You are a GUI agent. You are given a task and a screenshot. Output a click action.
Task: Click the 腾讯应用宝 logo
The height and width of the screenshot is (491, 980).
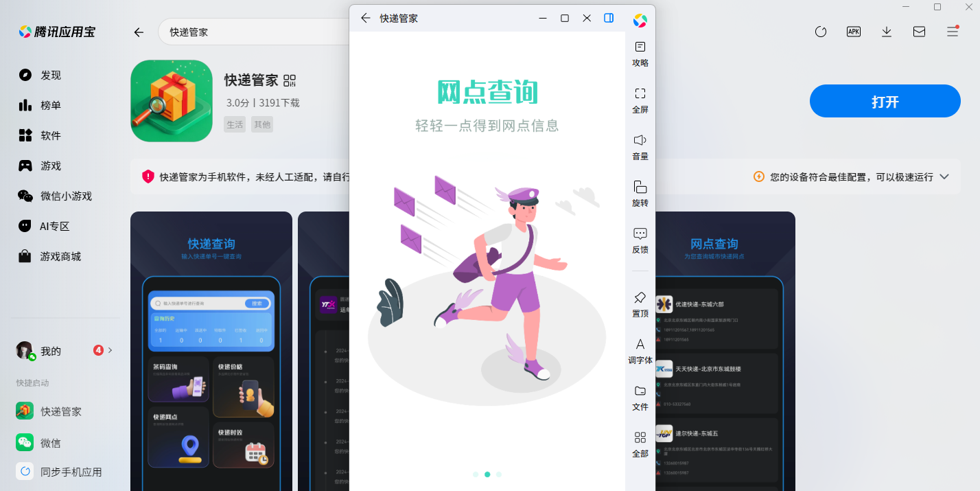point(56,32)
